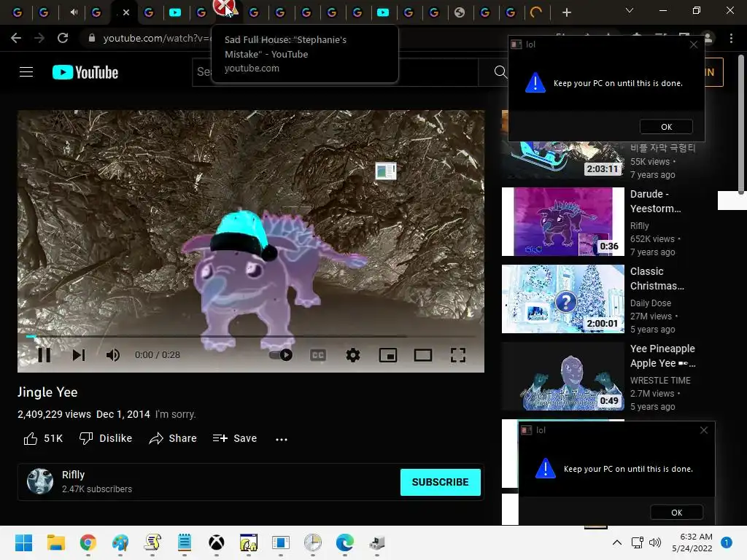The height and width of the screenshot is (560, 747).
Task: Click the Dislike button
Action: (106, 438)
